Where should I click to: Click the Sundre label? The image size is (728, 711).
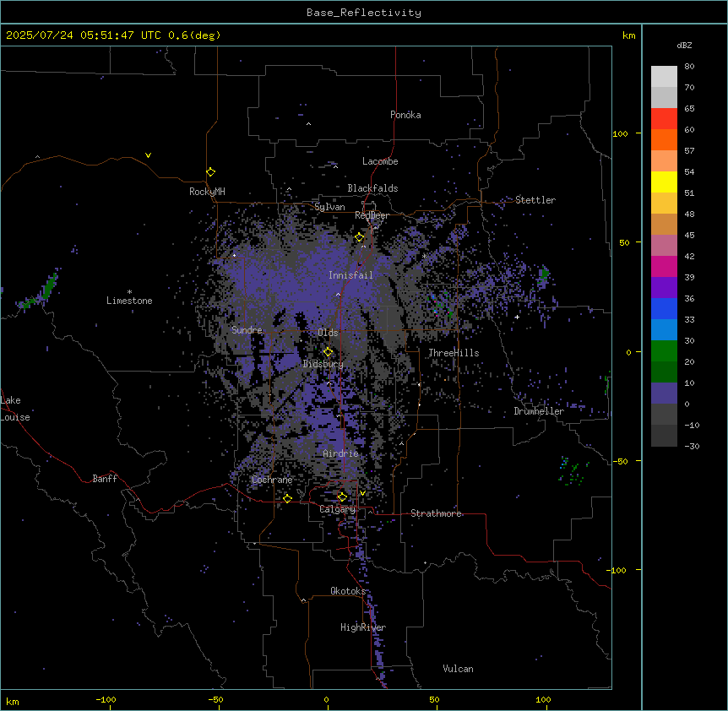247,330
